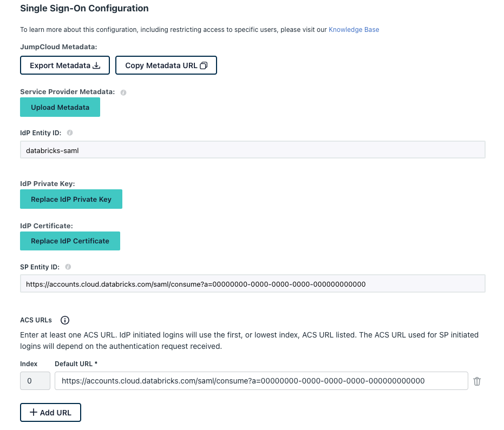Select the Replace IdP Certificate button
Viewport: 504px width, 430px height.
tap(70, 241)
